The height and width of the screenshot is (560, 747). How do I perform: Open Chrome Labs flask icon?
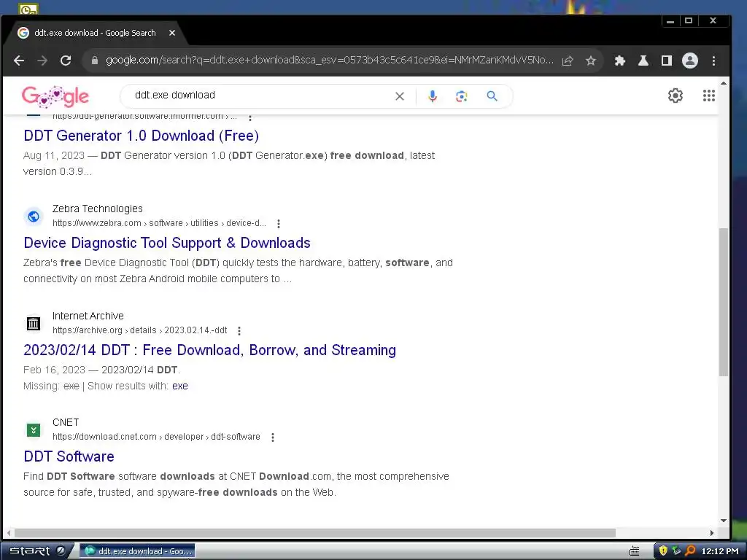click(643, 61)
